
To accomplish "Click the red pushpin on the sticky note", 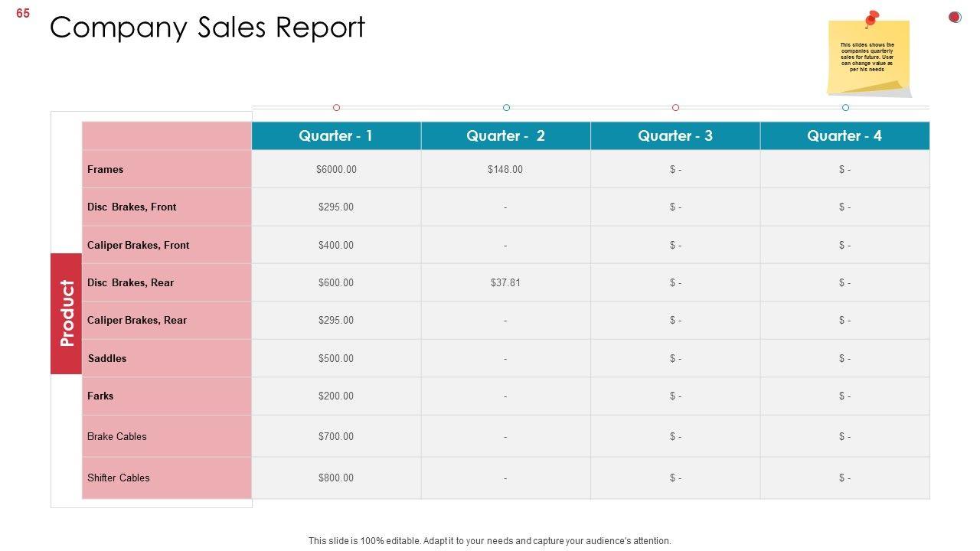I will click(871, 18).
